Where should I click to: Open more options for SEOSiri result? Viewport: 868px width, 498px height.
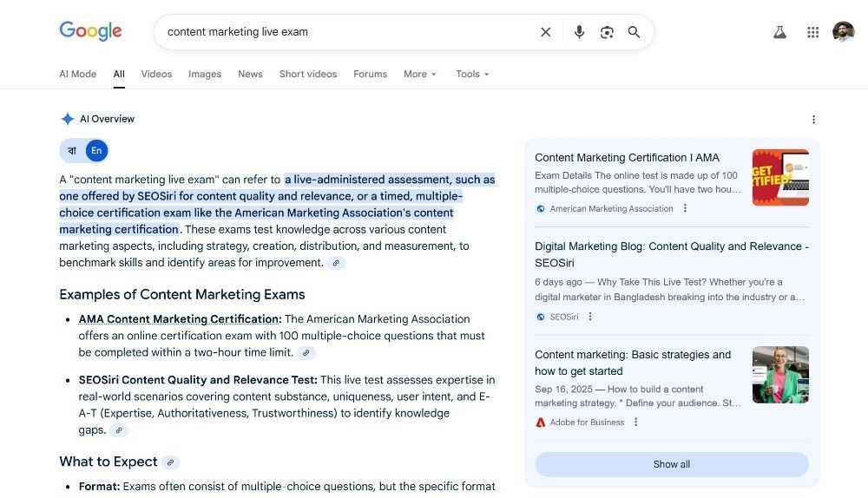(590, 317)
